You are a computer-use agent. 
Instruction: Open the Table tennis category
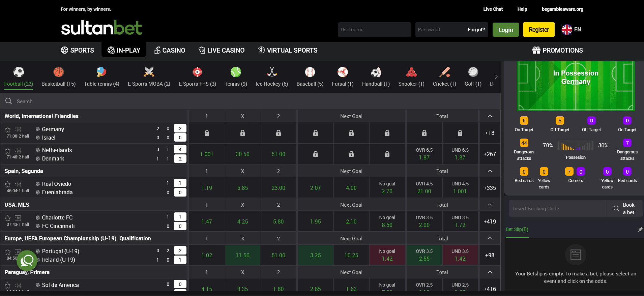click(x=101, y=72)
